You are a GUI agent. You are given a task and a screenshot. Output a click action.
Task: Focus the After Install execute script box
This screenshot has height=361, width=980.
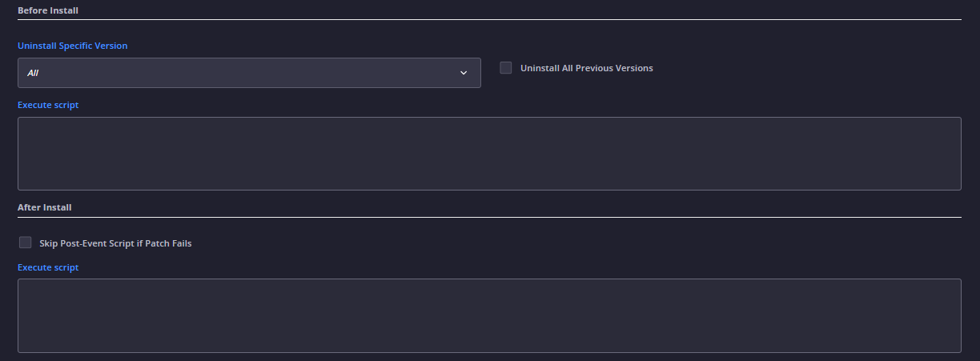click(x=489, y=315)
